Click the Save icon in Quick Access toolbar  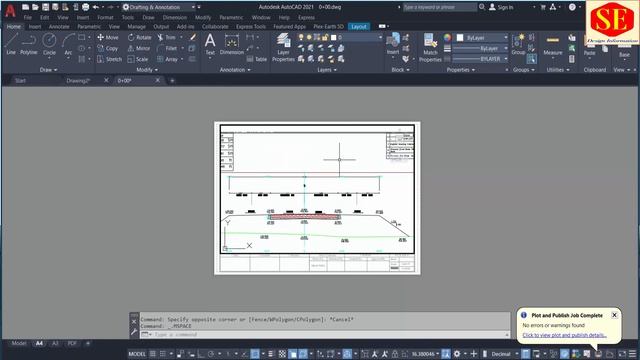coord(45,7)
